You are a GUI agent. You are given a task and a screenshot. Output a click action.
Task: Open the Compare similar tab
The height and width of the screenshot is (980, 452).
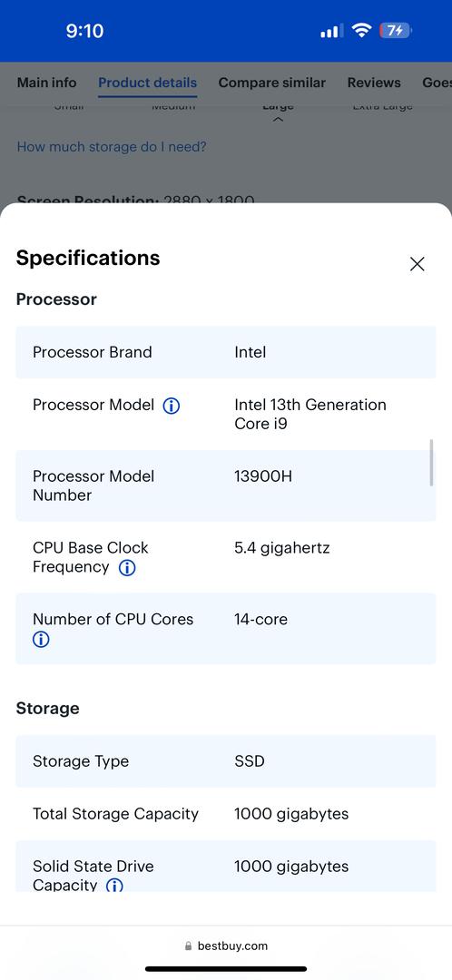coord(272,83)
